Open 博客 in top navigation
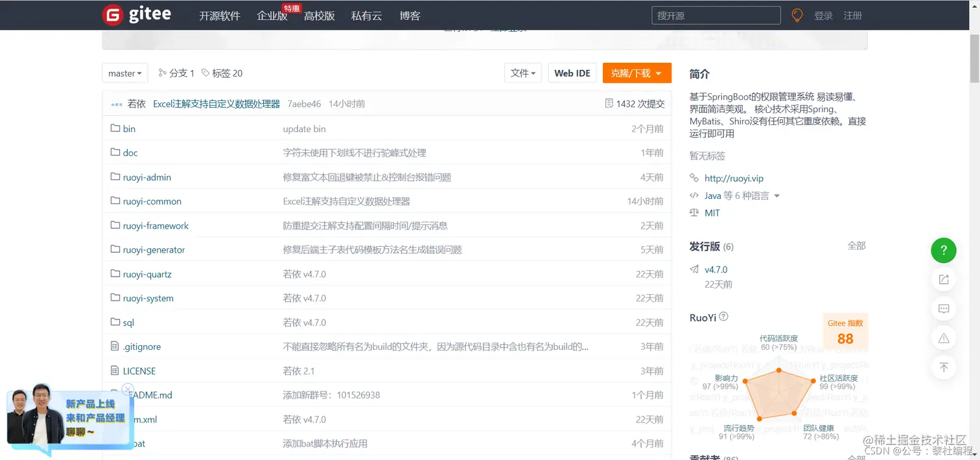 click(x=410, y=16)
